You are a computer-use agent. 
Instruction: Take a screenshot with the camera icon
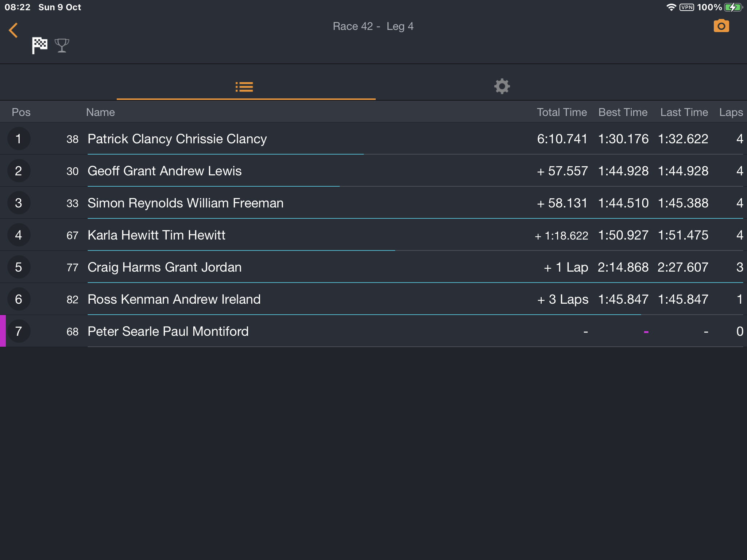[x=721, y=26]
